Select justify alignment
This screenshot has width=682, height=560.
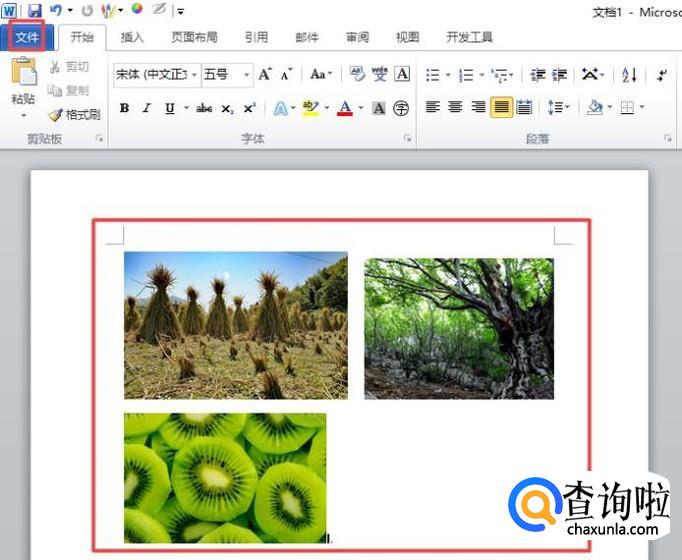(501, 107)
